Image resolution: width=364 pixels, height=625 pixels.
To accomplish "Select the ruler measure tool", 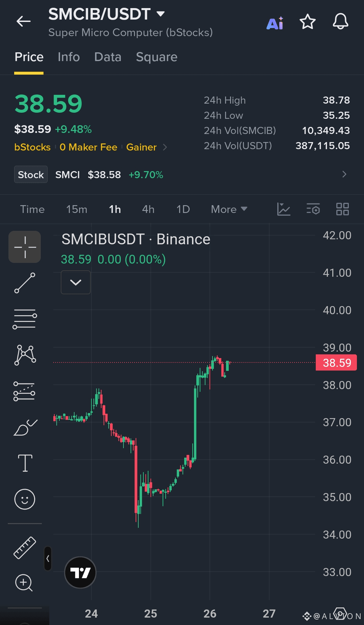I will point(25,547).
